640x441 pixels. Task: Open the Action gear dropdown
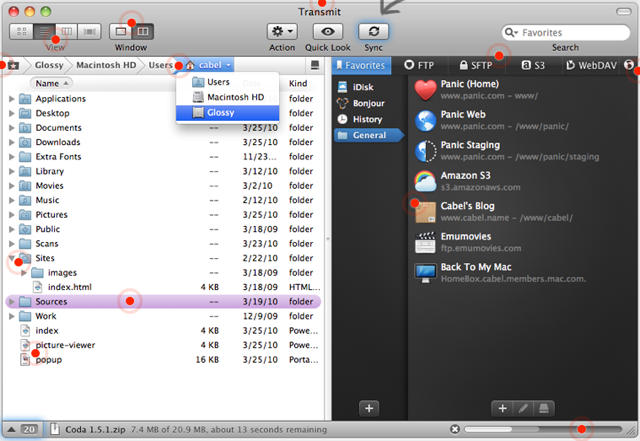click(x=282, y=32)
